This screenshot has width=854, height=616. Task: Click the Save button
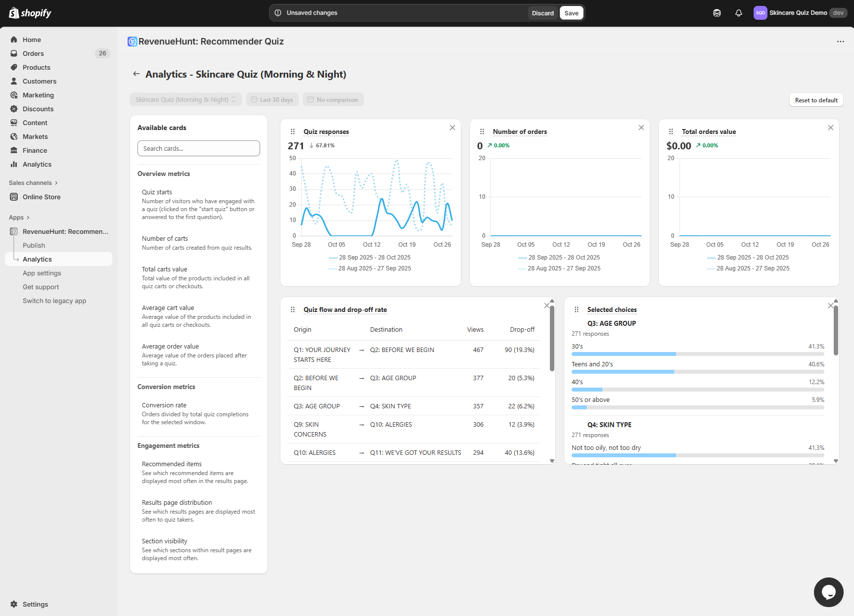pyautogui.click(x=571, y=13)
